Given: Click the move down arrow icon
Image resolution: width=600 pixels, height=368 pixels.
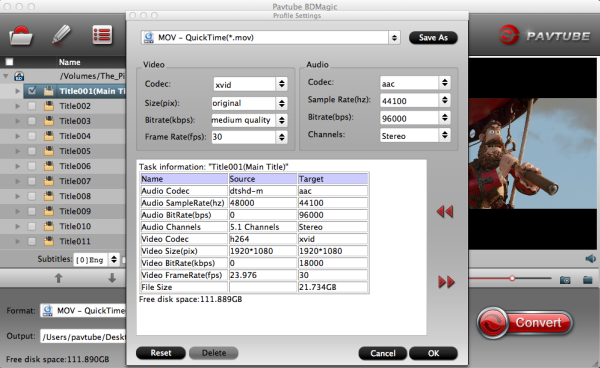Looking at the screenshot, I should [112, 278].
